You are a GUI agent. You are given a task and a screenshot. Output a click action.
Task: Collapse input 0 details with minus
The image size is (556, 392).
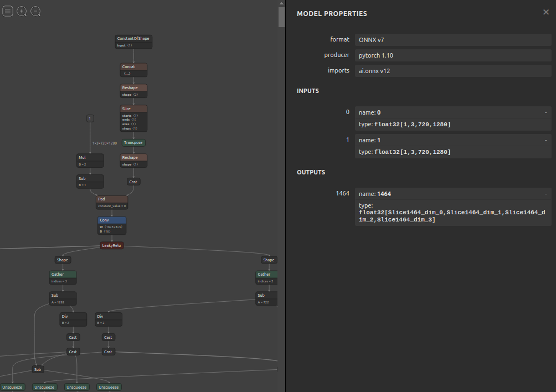click(x=545, y=113)
